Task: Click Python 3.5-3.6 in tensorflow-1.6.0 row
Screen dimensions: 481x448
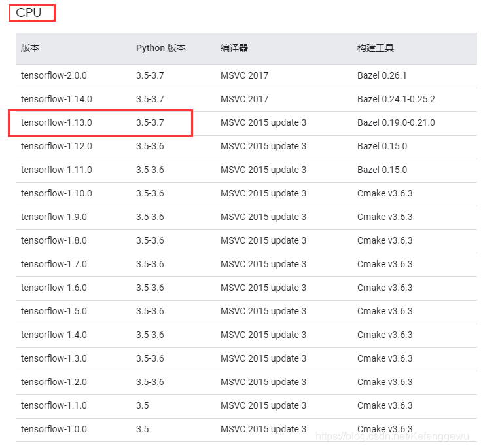Action: pyautogui.click(x=150, y=288)
